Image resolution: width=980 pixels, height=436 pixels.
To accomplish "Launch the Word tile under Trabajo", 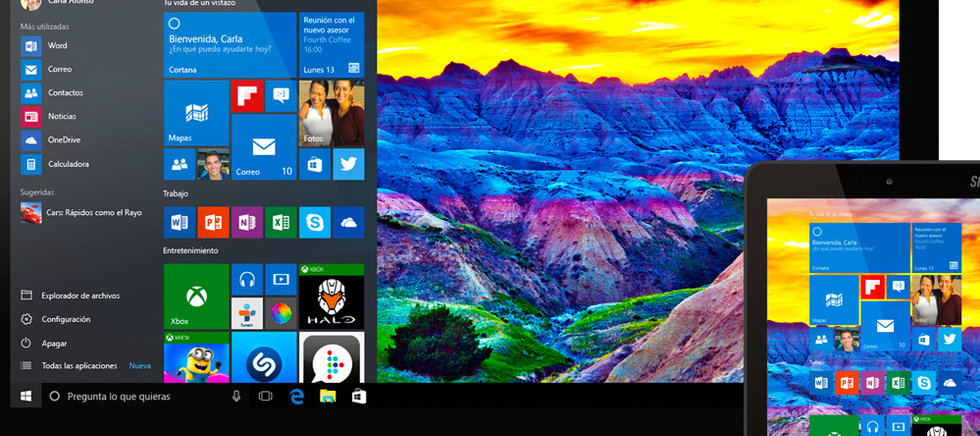I will point(180,222).
